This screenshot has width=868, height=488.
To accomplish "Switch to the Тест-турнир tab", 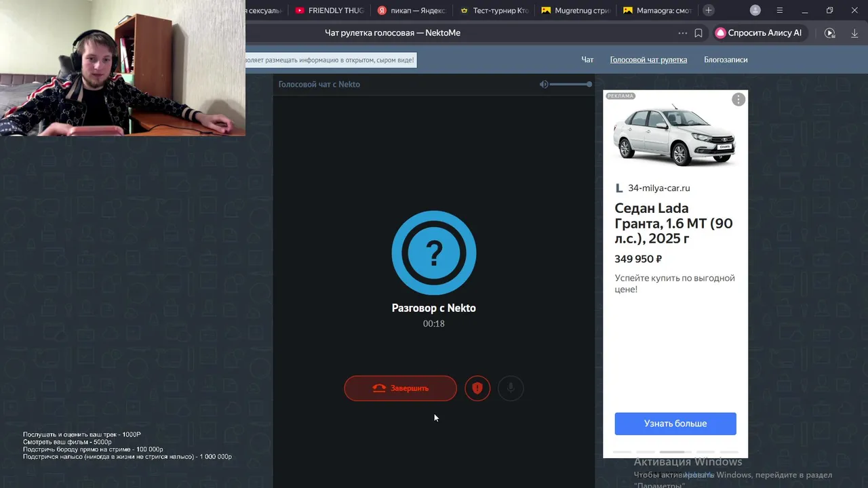I will coord(494,10).
